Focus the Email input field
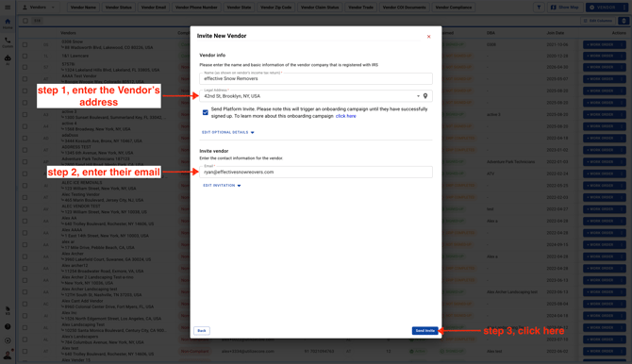 [316, 173]
